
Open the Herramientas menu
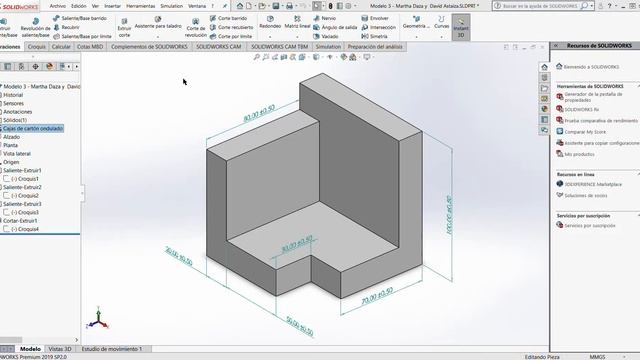pos(140,6)
